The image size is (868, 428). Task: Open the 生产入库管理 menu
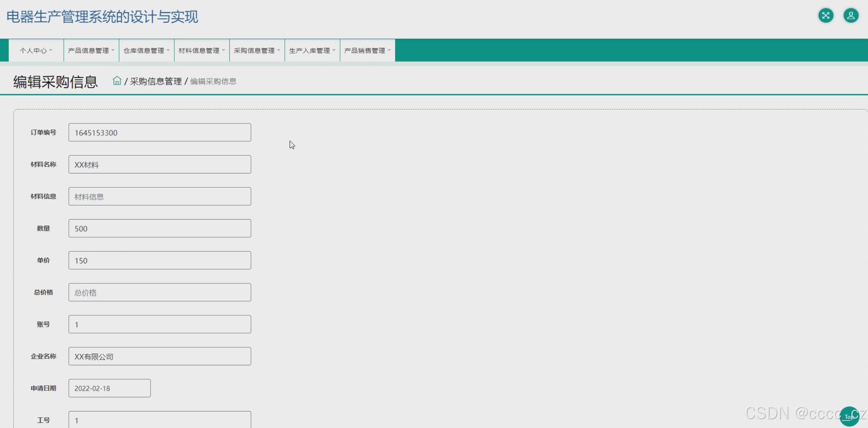(312, 50)
